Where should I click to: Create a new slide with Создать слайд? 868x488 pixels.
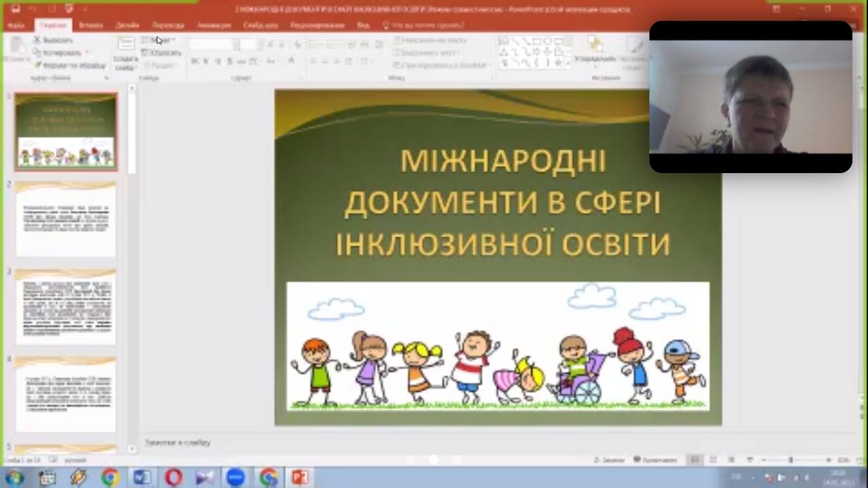click(x=125, y=54)
